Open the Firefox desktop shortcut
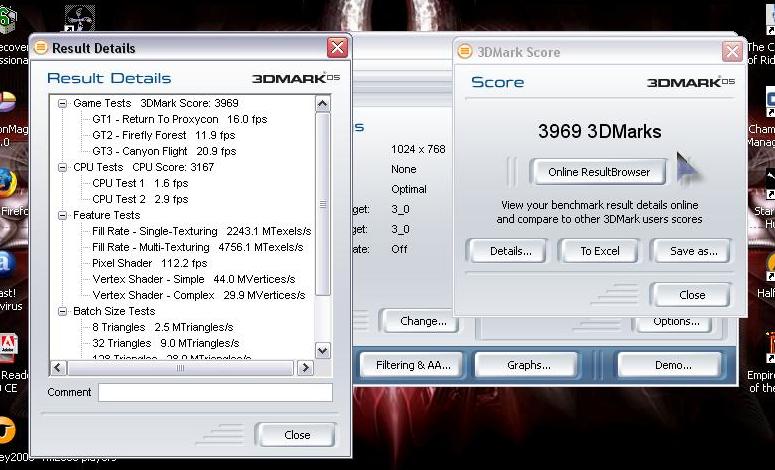 pos(8,183)
